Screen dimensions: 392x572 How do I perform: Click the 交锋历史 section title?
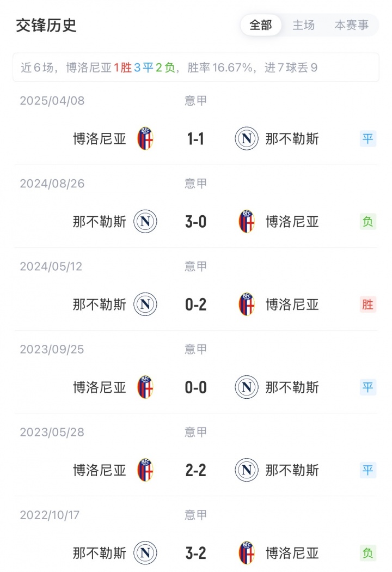(46, 25)
